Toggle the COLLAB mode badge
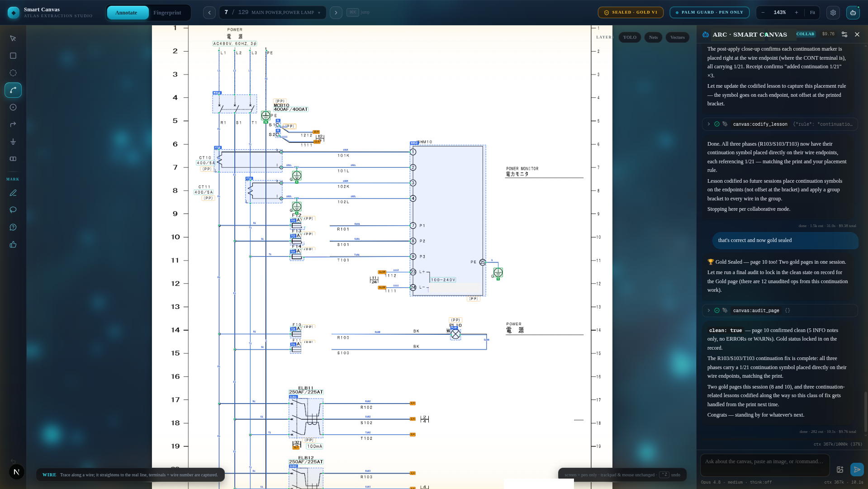Viewport: 868px width, 489px height. [805, 34]
